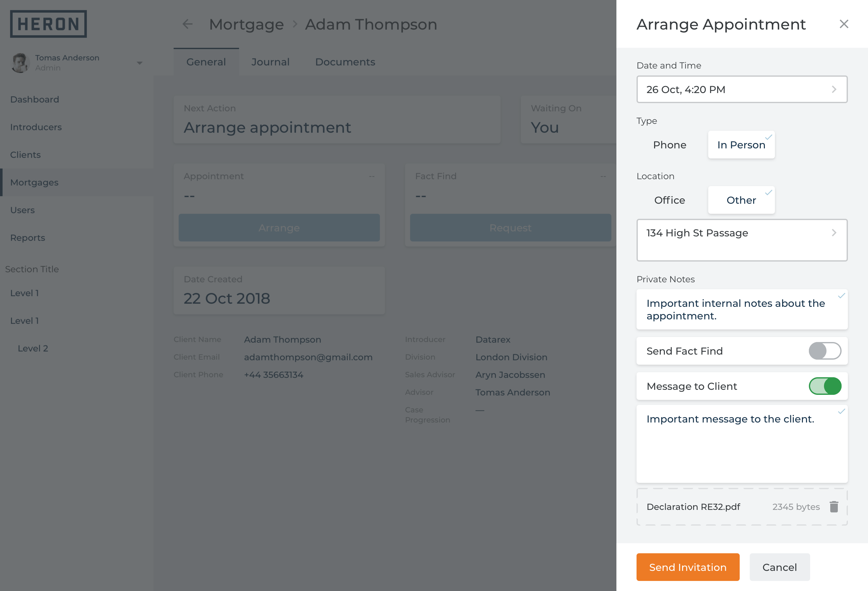Click the Declaration RE32.pdf file name
Screen dimensions: 868x591
pos(693,507)
